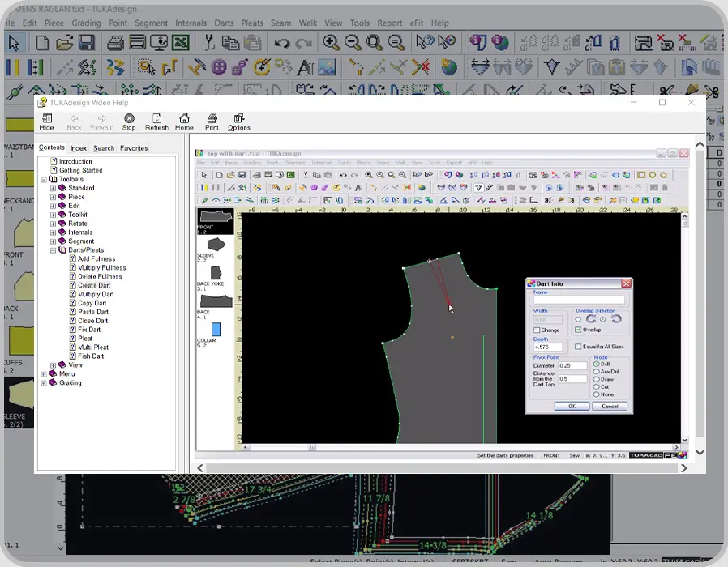Select the Aux.Drill mode radio button
The width and height of the screenshot is (728, 567).
(597, 372)
